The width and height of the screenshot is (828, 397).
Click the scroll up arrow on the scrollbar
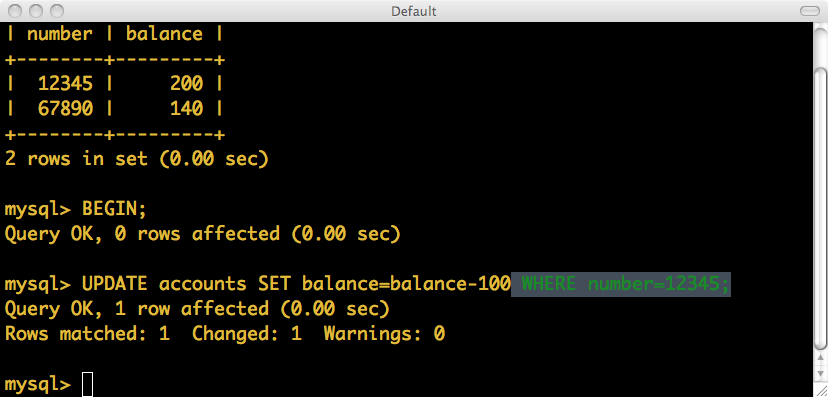click(820, 358)
